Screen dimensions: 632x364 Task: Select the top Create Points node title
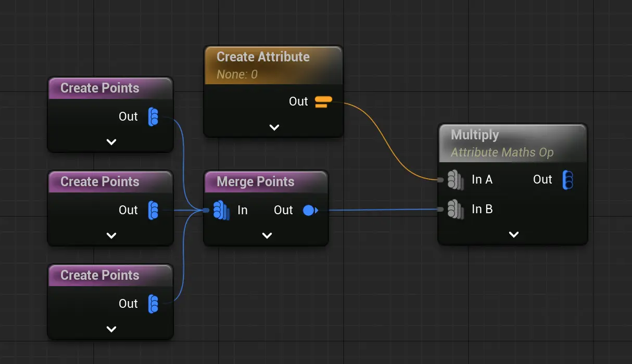click(100, 88)
